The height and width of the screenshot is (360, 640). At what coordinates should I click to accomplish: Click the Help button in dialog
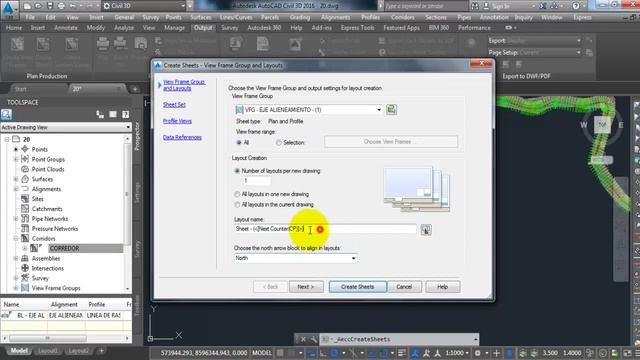442,287
